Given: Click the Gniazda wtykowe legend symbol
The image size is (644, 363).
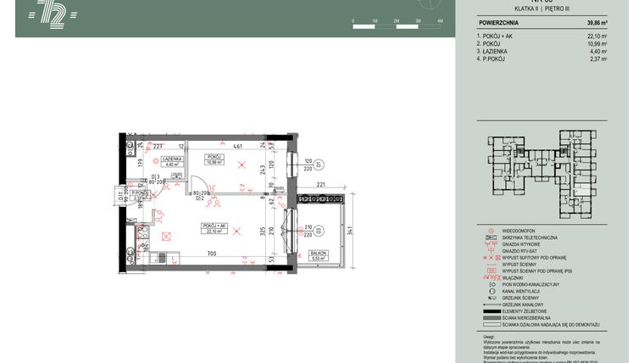Looking at the screenshot, I should (x=491, y=244).
